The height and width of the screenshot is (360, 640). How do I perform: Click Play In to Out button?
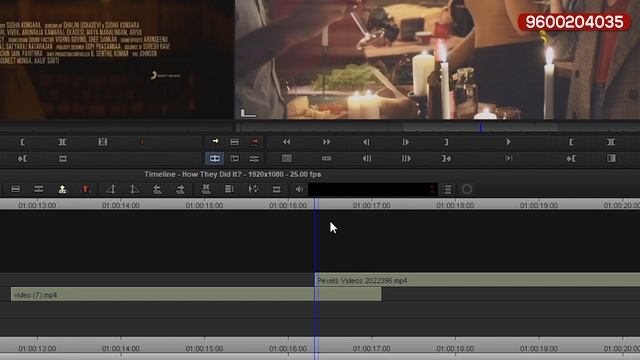pos(508,158)
